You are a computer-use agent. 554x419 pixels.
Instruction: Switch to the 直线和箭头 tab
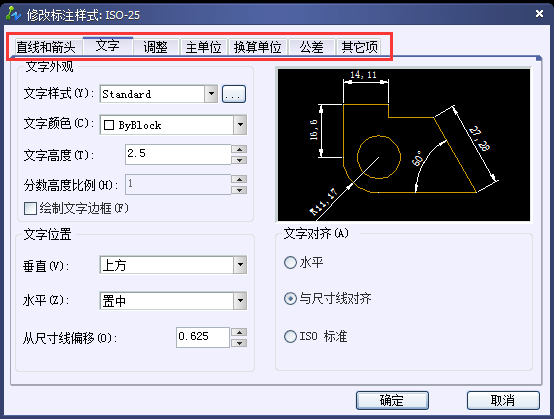pyautogui.click(x=46, y=47)
